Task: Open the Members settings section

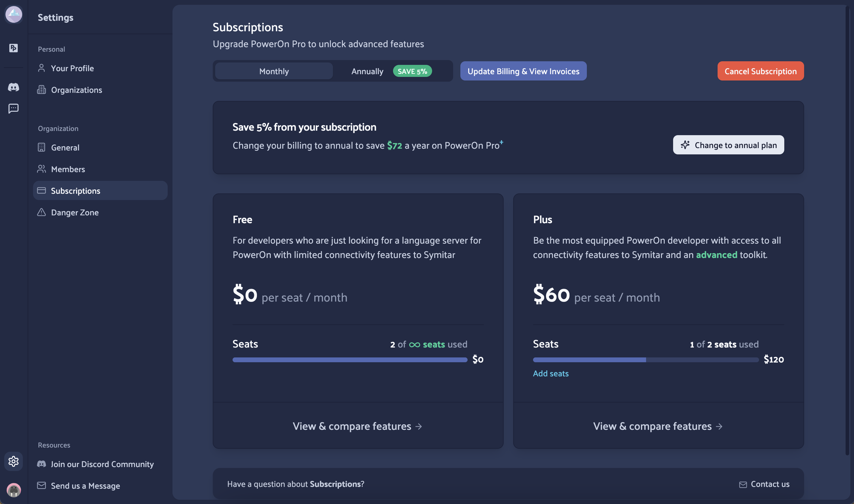Action: point(68,169)
